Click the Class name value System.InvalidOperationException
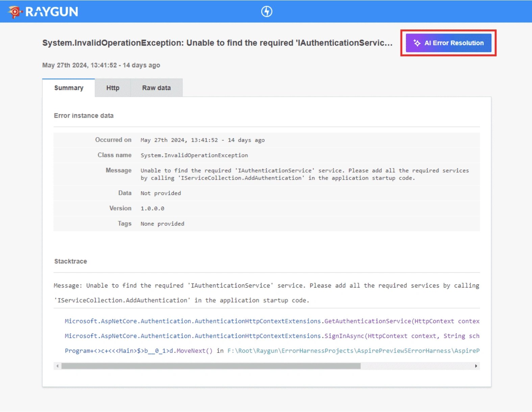 tap(194, 155)
